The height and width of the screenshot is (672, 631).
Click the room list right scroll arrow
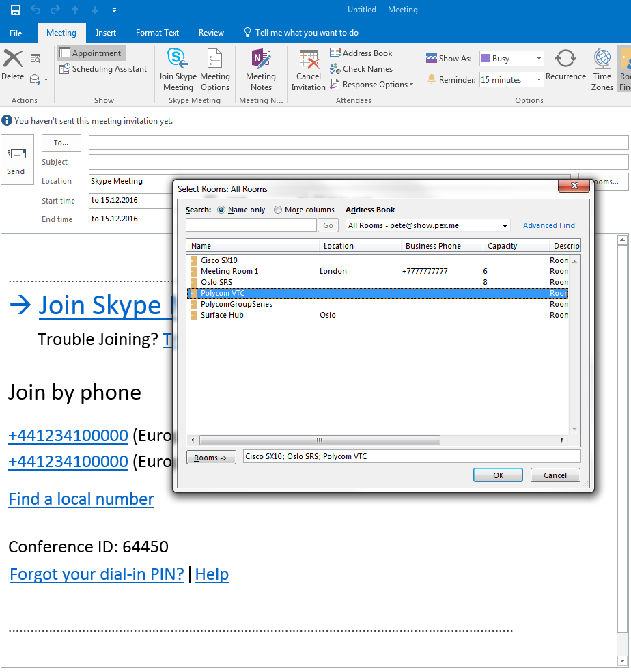click(x=562, y=440)
